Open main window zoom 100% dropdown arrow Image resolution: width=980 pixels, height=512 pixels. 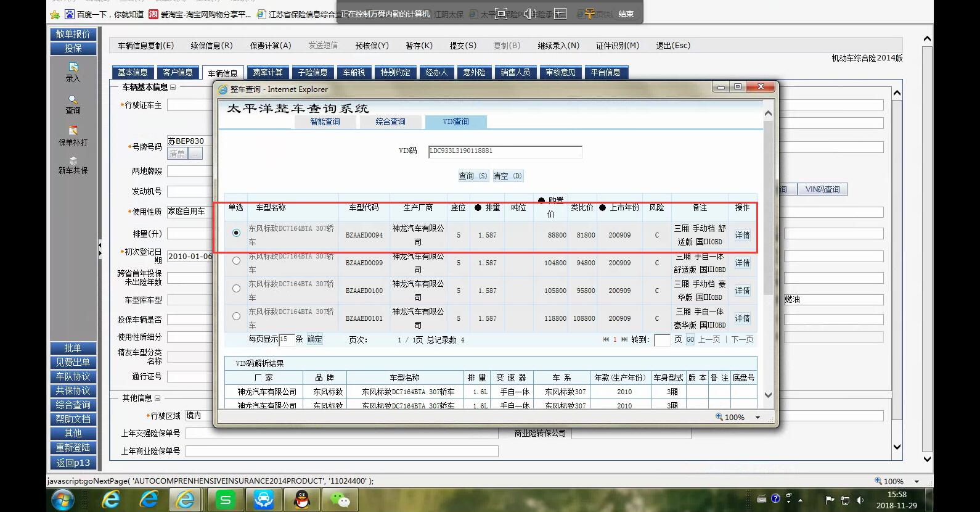[917, 481]
